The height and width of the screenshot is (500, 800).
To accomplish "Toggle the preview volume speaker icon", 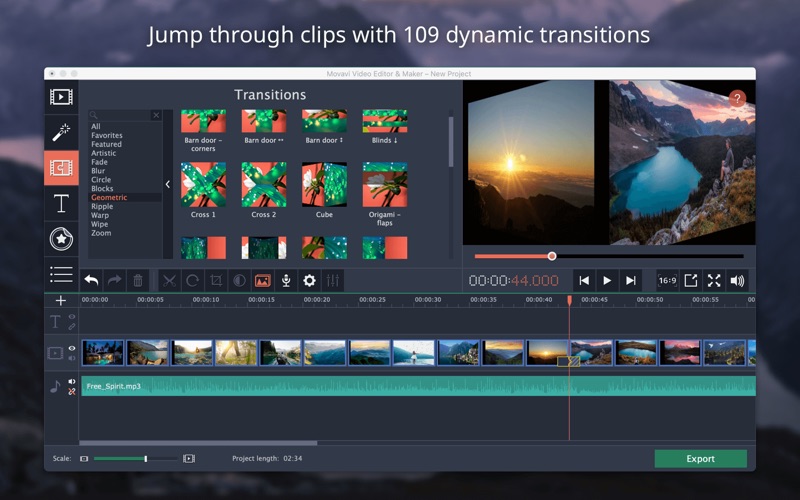I will pyautogui.click(x=738, y=281).
